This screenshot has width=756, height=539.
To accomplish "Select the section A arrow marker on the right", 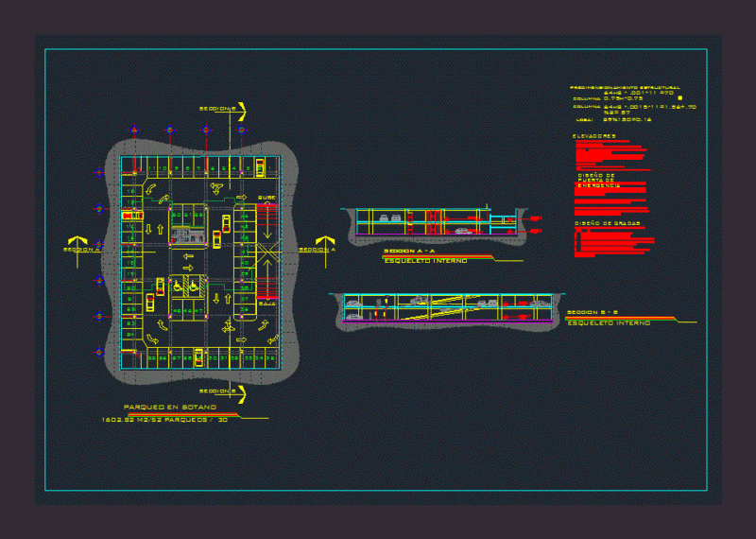I will coord(325,241).
